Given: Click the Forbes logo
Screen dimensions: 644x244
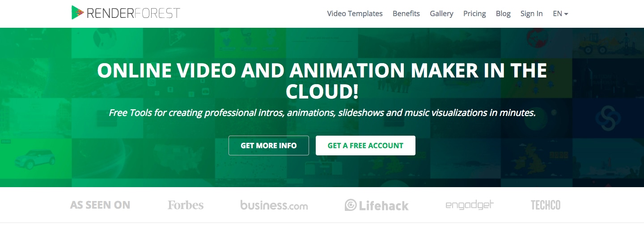Looking at the screenshot, I should click(186, 205).
